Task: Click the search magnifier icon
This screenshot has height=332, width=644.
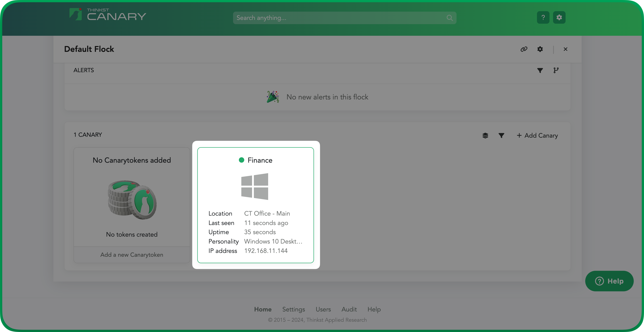Action: tap(450, 18)
